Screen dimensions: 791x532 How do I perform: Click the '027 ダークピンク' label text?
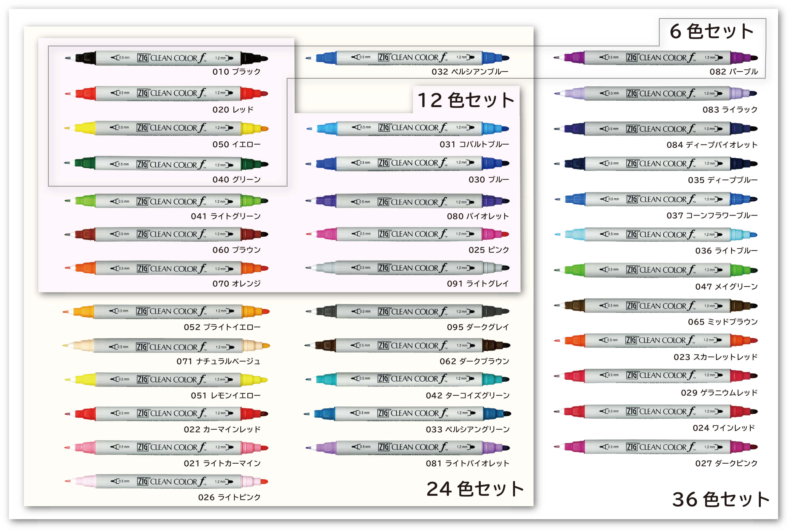tap(727, 463)
